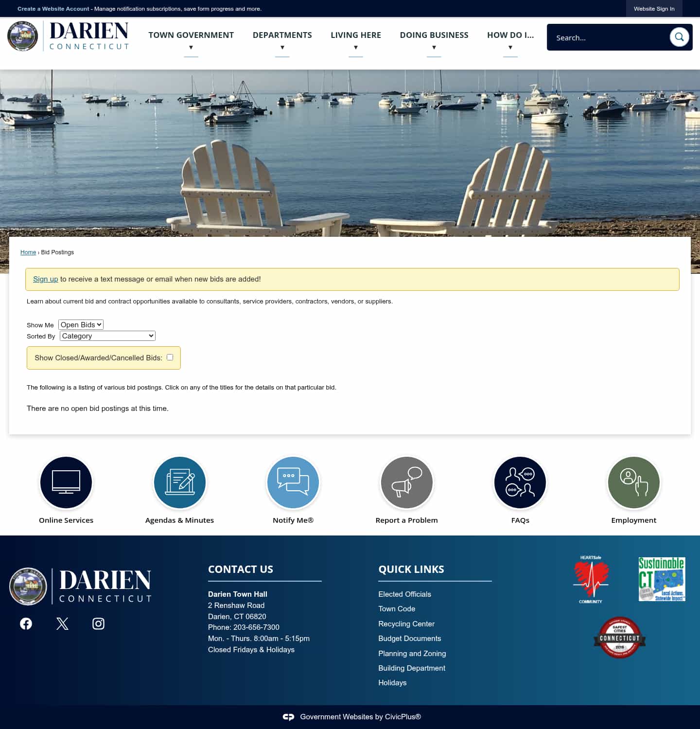
Task: Open the Sorted By category dropdown
Action: 107,336
